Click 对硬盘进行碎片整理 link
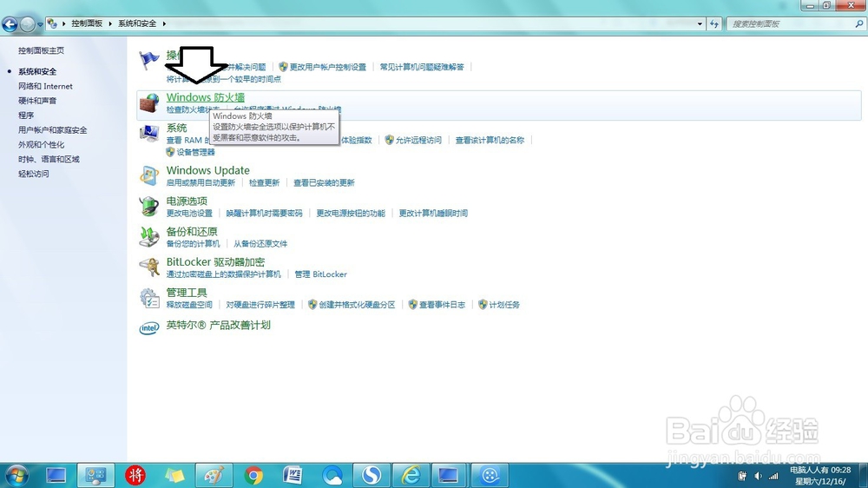 pyautogui.click(x=260, y=305)
